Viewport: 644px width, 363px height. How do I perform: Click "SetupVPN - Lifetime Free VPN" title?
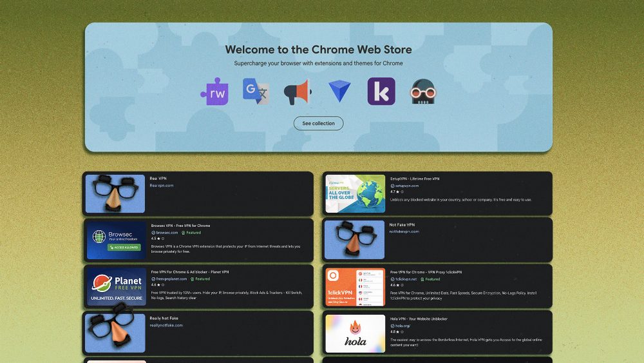415,179
